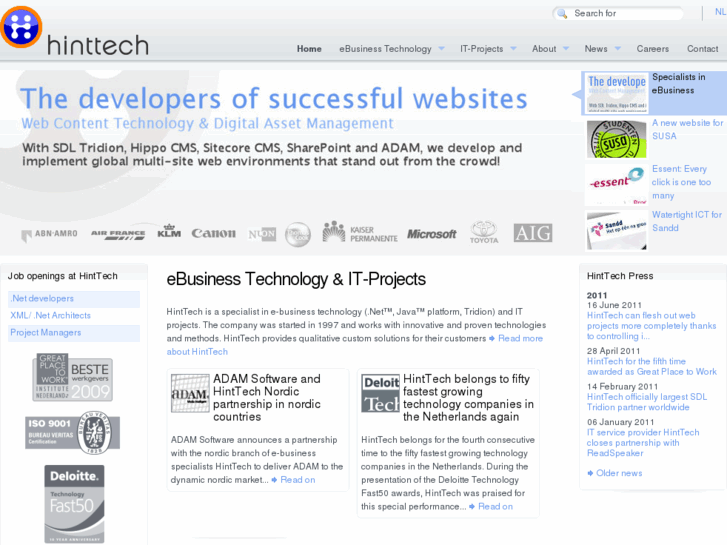The image size is (727, 545).
Task: Click the round grey logo beside NUON
Action: point(298,234)
